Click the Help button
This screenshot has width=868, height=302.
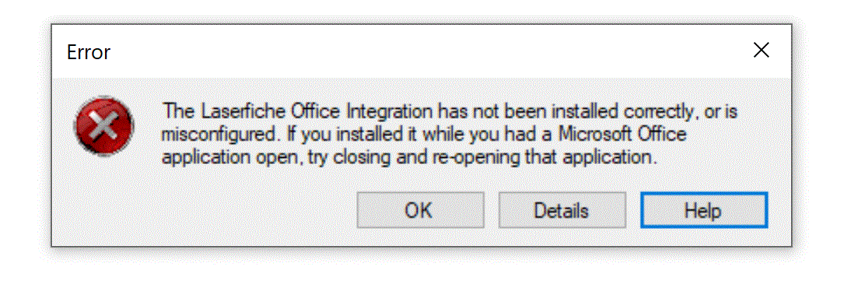coord(704,210)
